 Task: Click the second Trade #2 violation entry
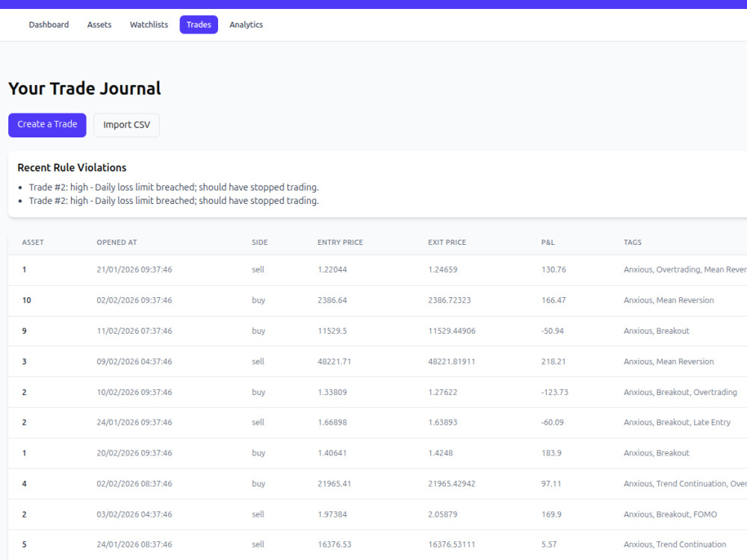(174, 201)
